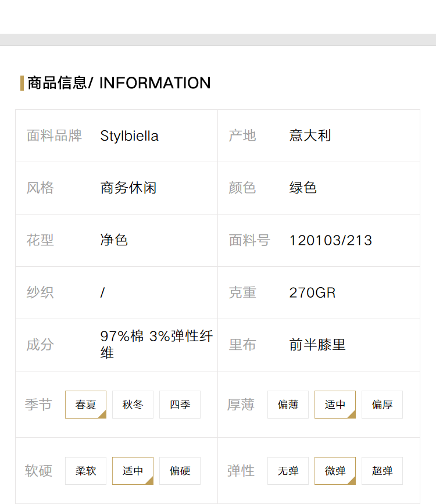Screen dimensions: 436x504
Task: Choose the 四季 season tag
Action: pos(180,405)
